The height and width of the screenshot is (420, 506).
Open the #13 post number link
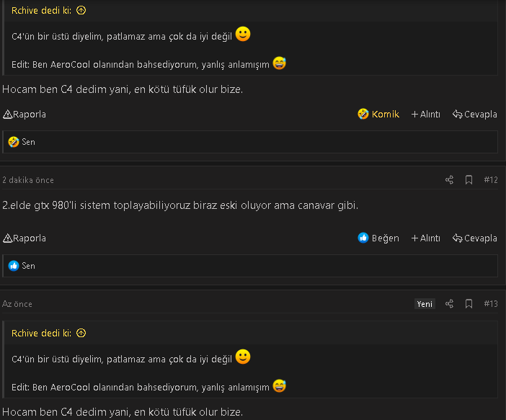coord(491,304)
